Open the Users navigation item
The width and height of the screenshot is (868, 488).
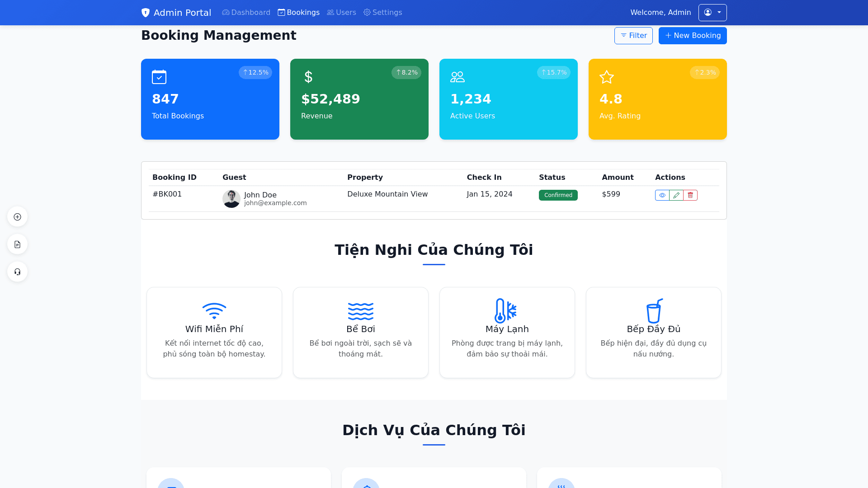point(341,13)
